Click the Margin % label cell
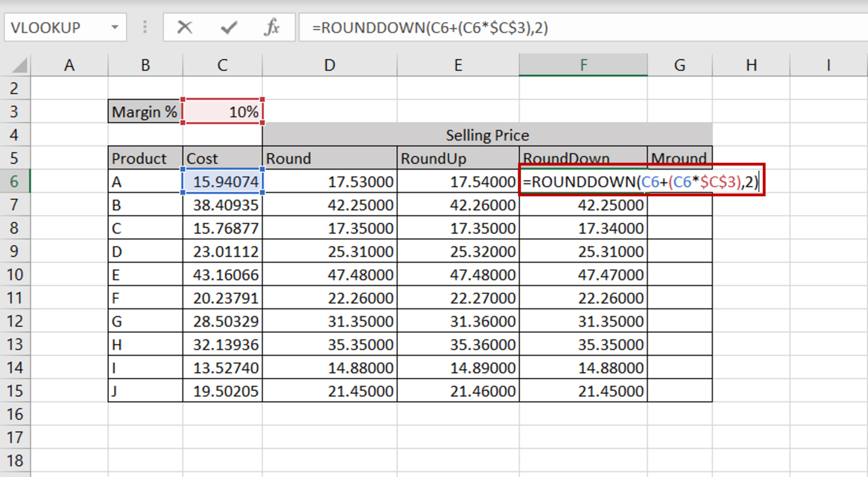This screenshot has width=868, height=477. point(144,111)
